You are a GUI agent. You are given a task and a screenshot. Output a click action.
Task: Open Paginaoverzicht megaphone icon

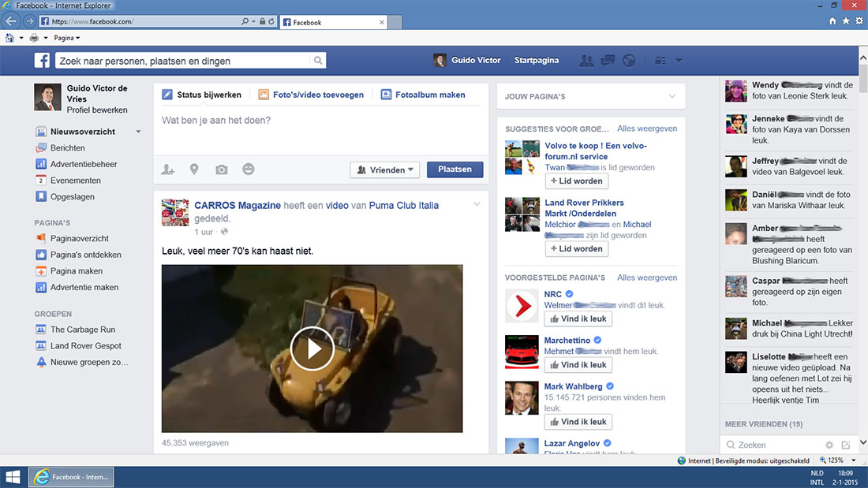coord(41,238)
